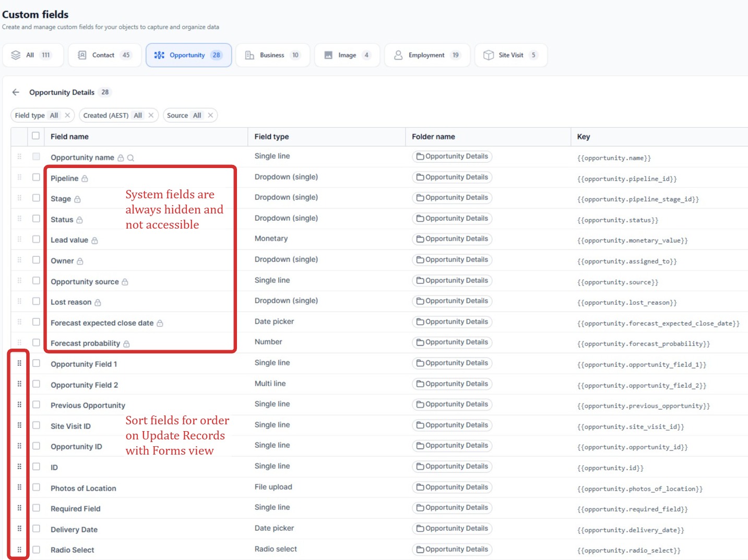The width and height of the screenshot is (748, 560).
Task: Select the Opportunity tab
Action: 188,55
